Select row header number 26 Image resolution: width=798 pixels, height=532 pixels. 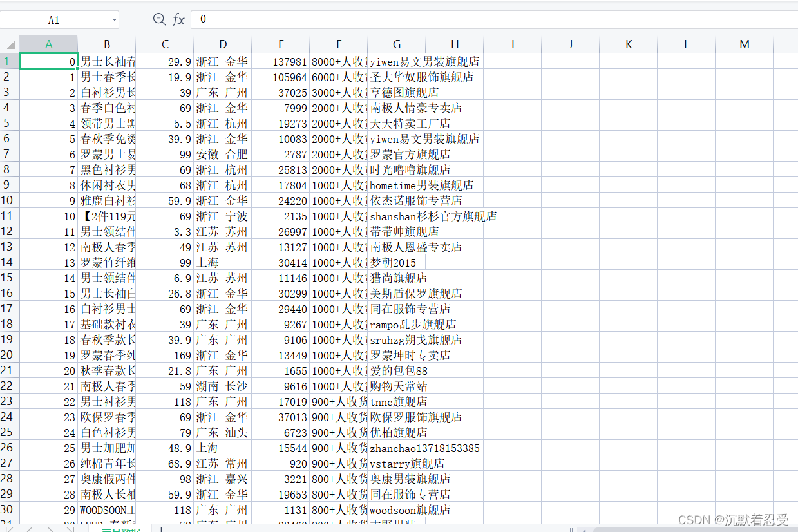coord(10,448)
